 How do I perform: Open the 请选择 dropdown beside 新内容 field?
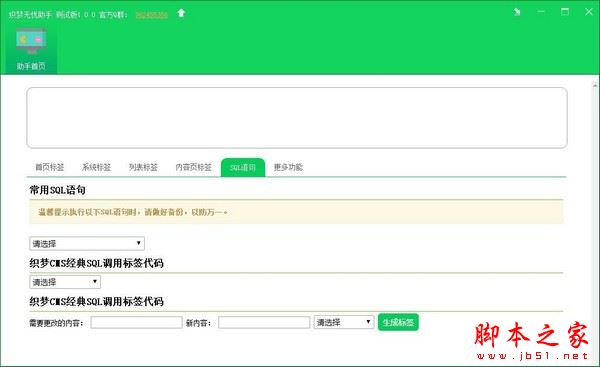tap(344, 322)
